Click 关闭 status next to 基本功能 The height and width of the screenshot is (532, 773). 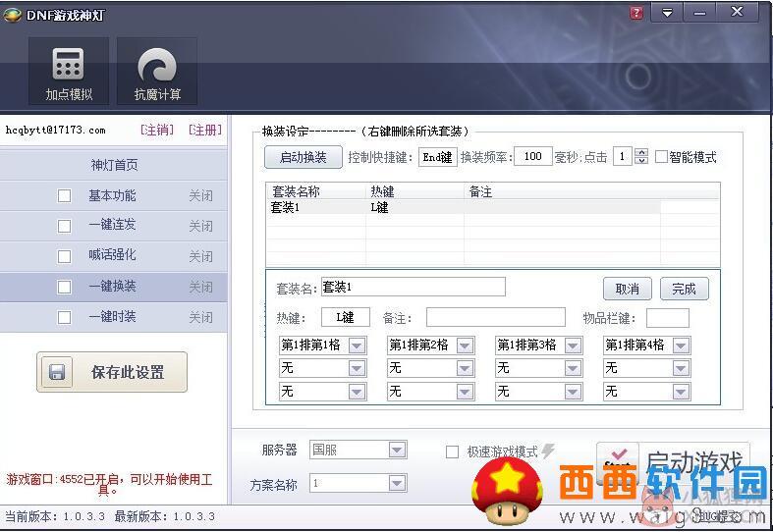click(200, 196)
